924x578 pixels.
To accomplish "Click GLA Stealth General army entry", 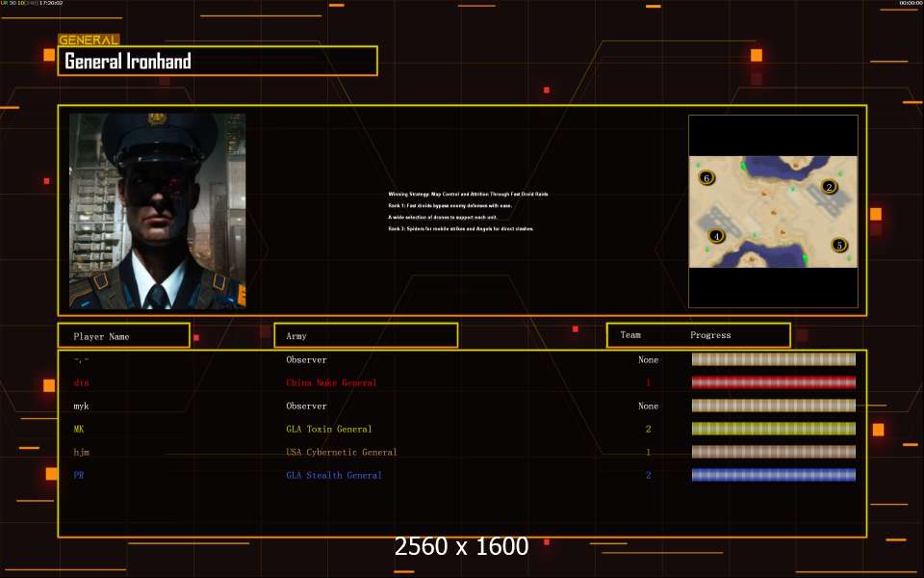I will 334,475.
